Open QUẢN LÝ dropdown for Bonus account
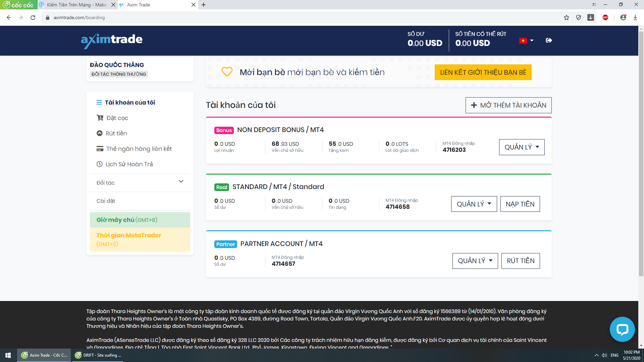This screenshot has width=644, height=362. coord(522,147)
